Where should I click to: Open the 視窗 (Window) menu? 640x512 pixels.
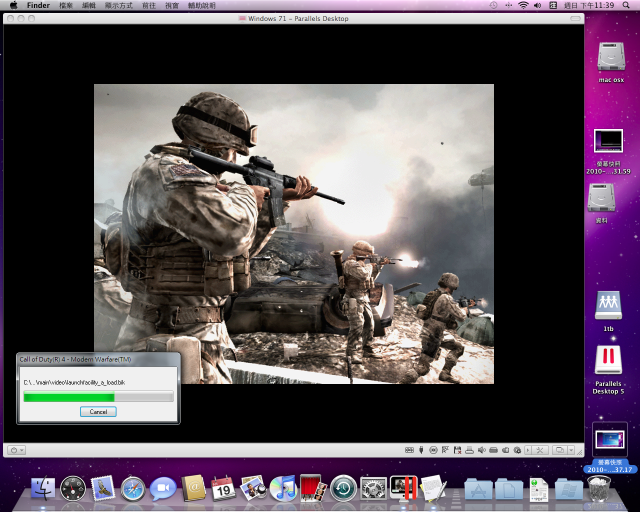[x=172, y=5]
